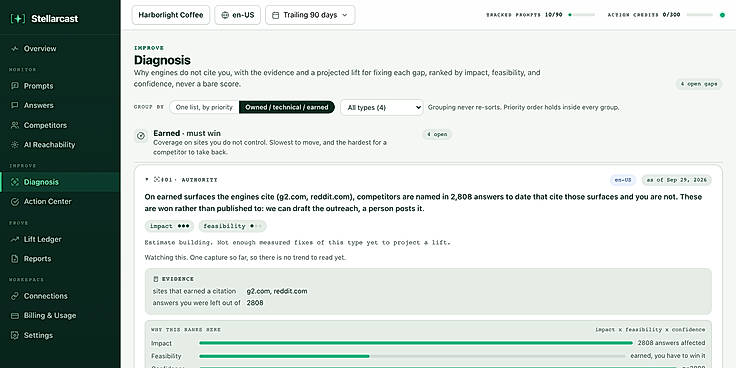
Task: Open the Prompts page
Action: click(x=60, y=86)
